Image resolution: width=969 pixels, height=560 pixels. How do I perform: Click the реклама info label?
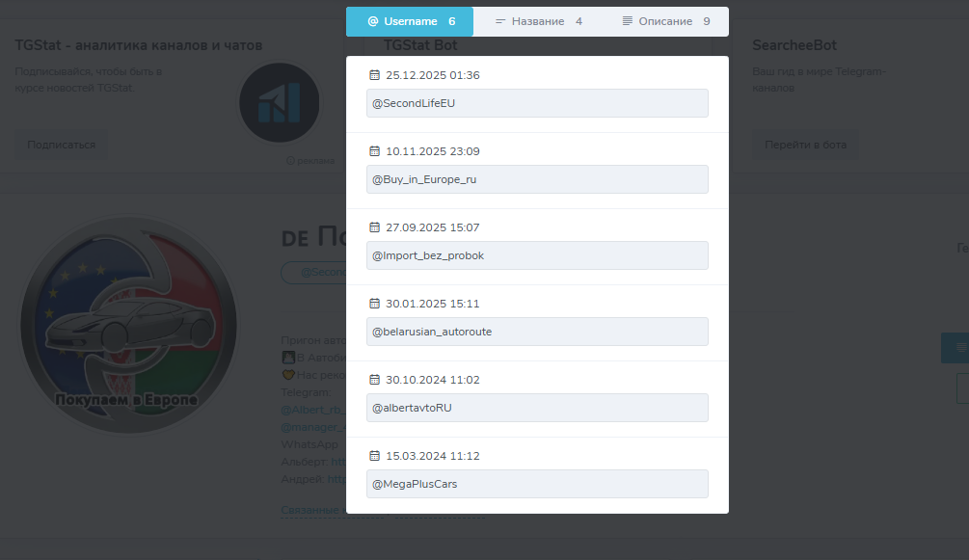pyautogui.click(x=310, y=161)
